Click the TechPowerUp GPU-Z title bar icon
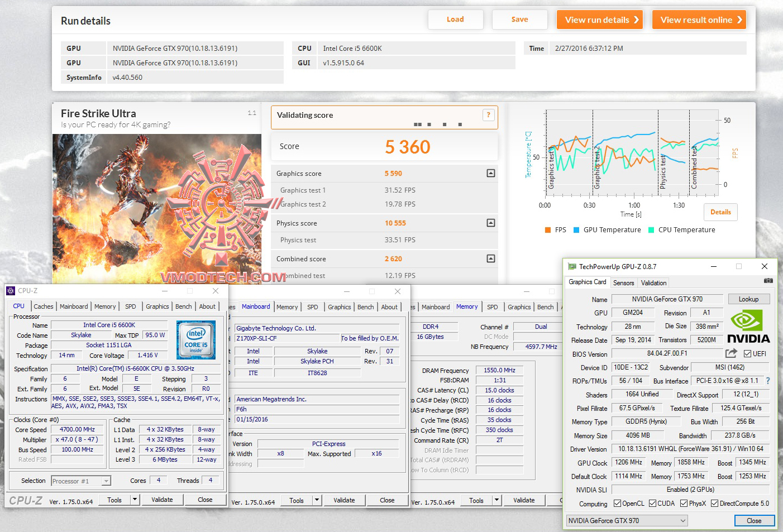This screenshot has width=783, height=532. point(572,267)
